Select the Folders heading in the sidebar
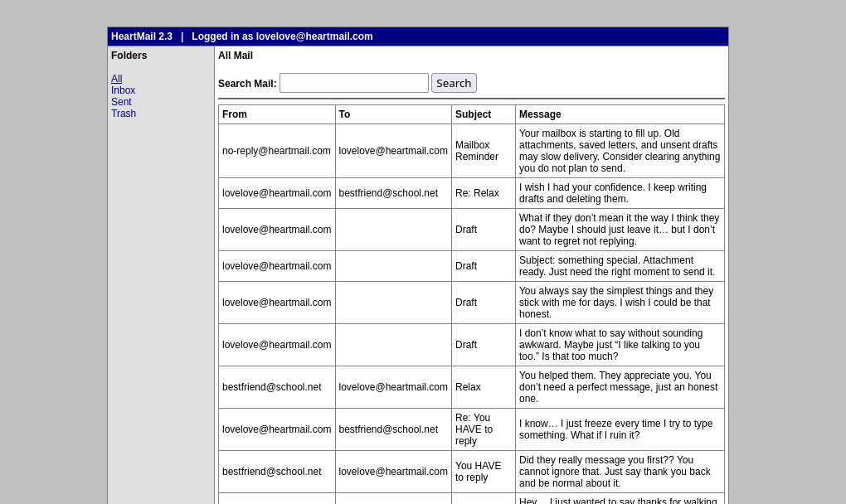846x504 pixels. (129, 56)
